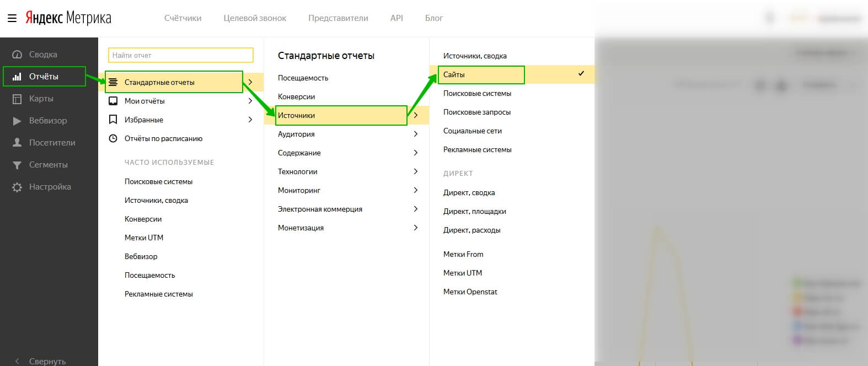Click the Посетители person icon
Image resolution: width=868 pixels, height=366 pixels.
[17, 143]
